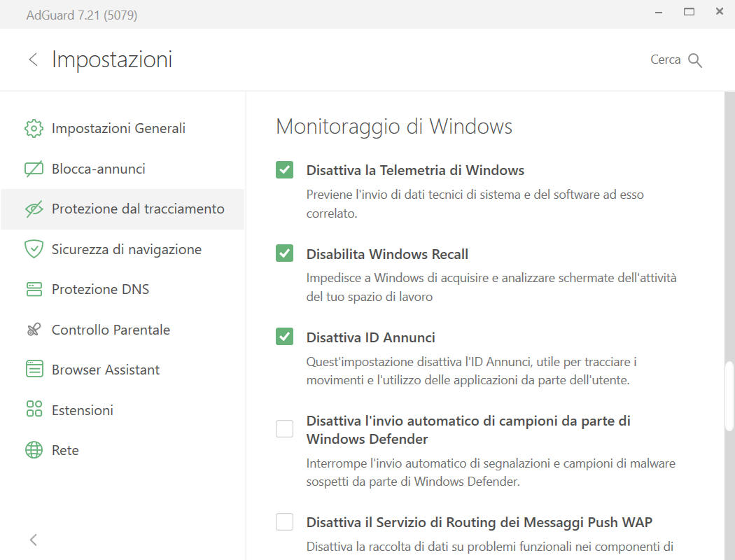Click the Estensioni four-squares icon
This screenshot has height=560, width=735.
pyautogui.click(x=34, y=409)
